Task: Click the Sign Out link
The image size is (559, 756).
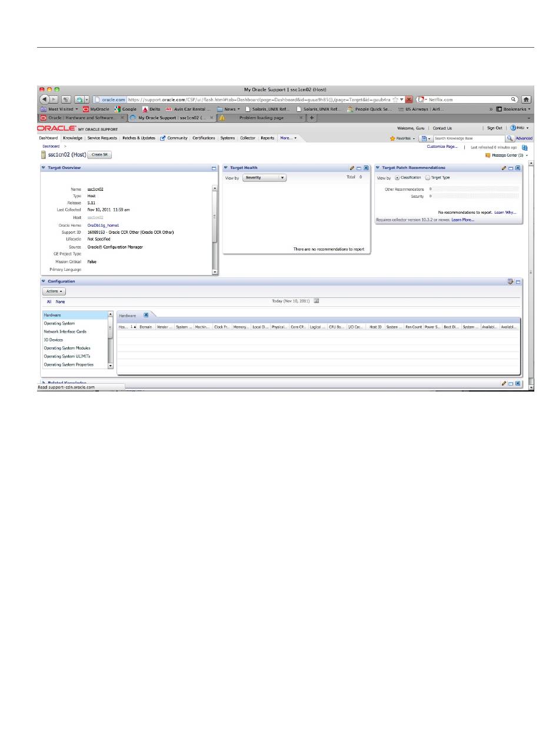Action: click(495, 128)
